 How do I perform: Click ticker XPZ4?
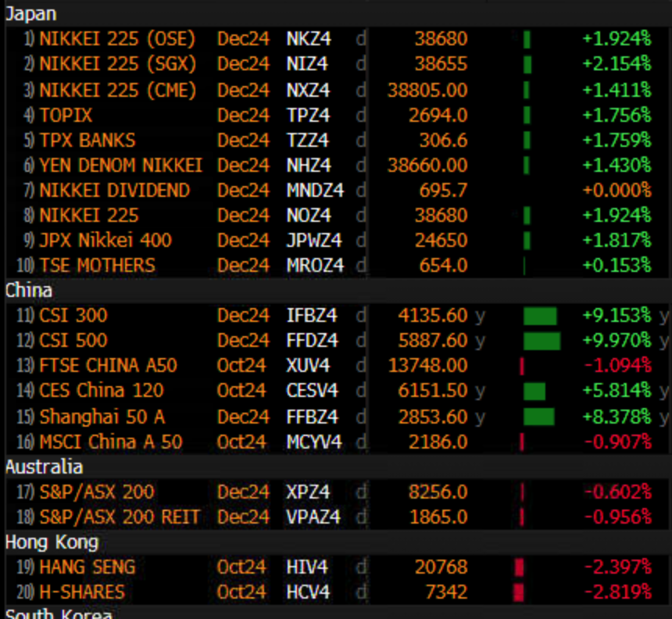(x=308, y=492)
